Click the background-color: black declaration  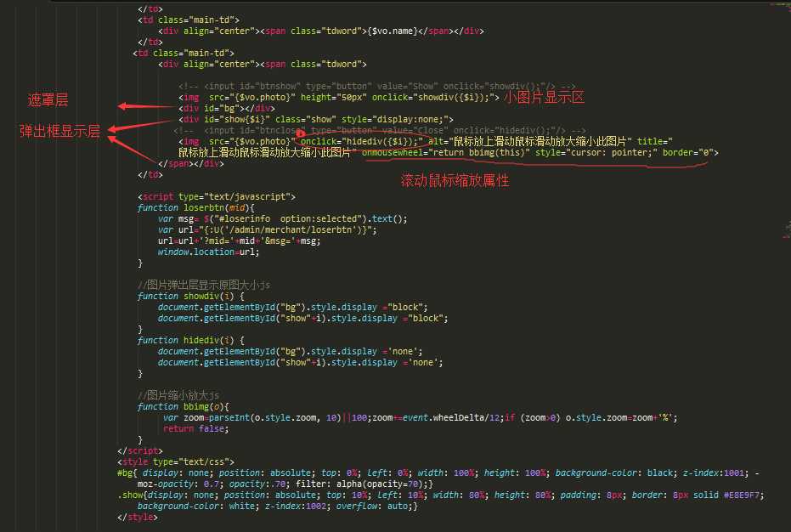coord(615,473)
